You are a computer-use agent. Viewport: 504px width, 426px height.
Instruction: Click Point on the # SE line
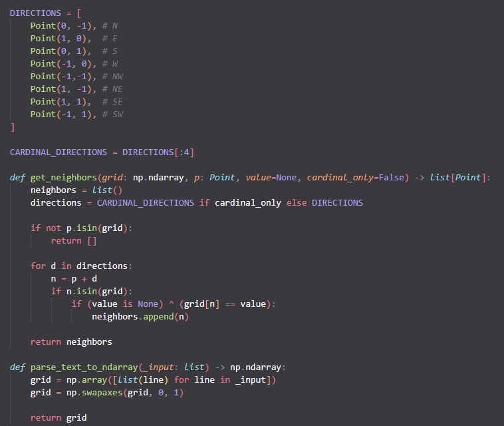point(43,102)
